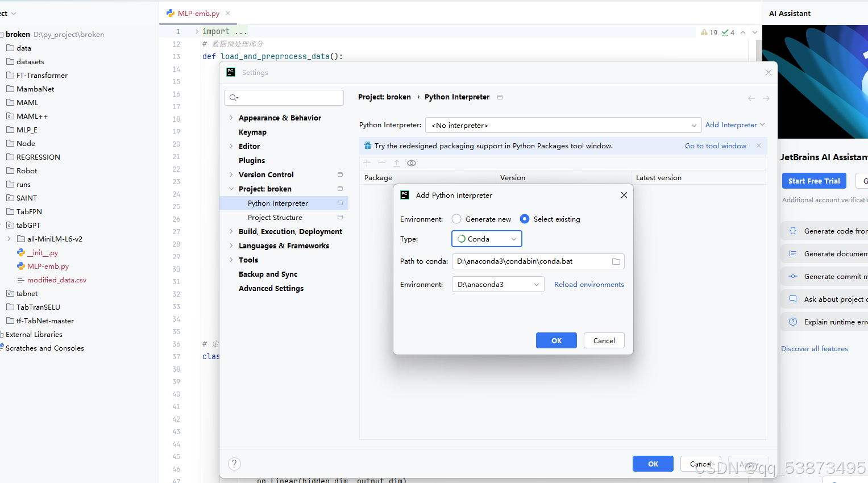This screenshot has height=483, width=868.
Task: Close the Add Python Interpreter dialog
Action: coord(624,195)
